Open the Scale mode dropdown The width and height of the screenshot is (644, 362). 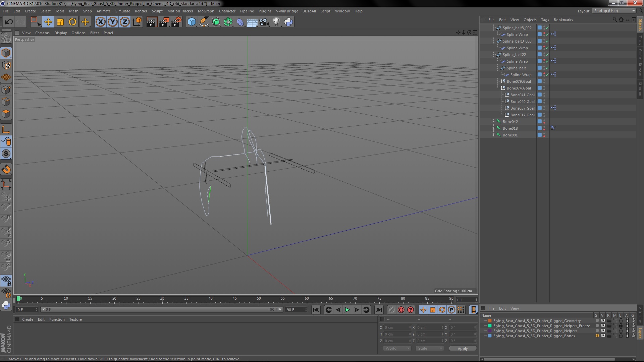(429, 348)
